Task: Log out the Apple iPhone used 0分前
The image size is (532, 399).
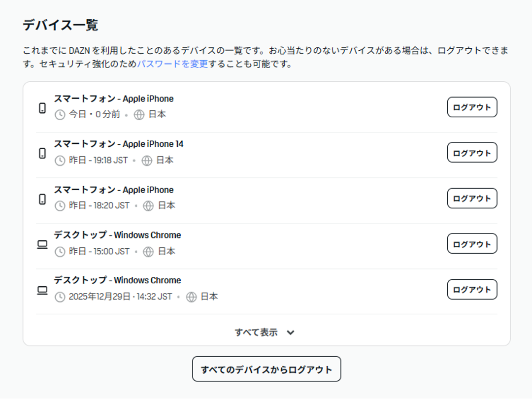Action: [472, 107]
